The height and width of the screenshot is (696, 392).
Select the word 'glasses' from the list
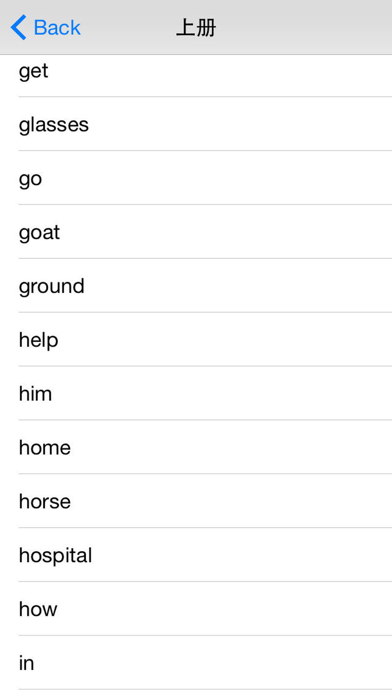(196, 124)
